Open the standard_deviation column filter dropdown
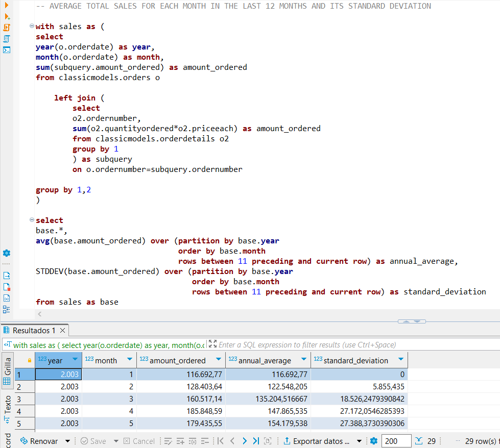The width and height of the screenshot is (500, 448). click(x=401, y=359)
